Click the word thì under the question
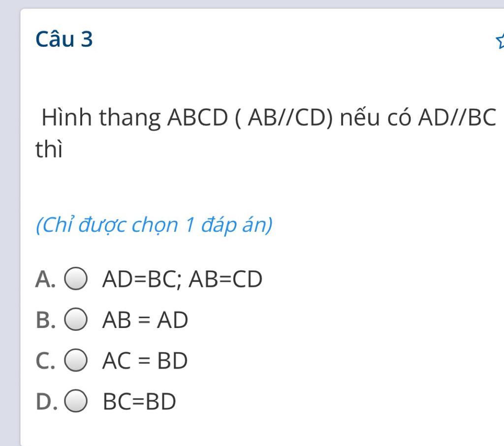504x446 pixels. click(49, 150)
